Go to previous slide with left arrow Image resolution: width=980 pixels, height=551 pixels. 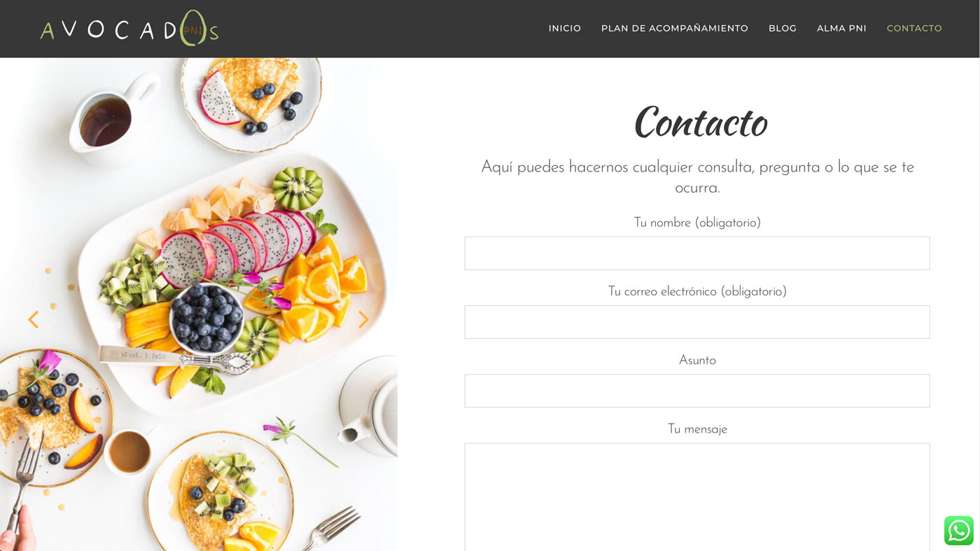click(x=33, y=319)
